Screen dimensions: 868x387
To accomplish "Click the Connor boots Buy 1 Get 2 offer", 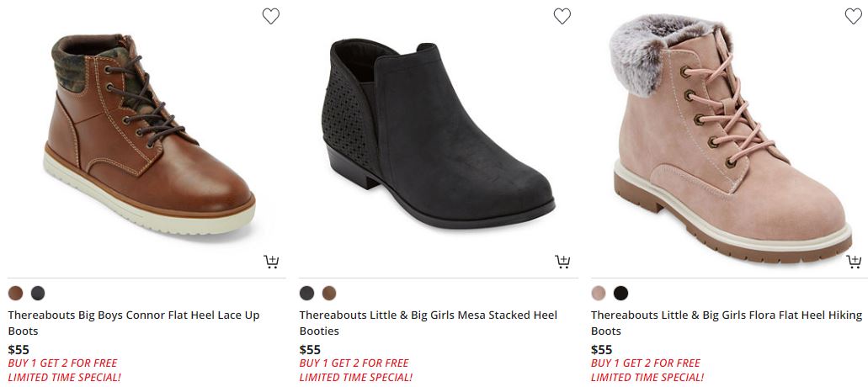I will click(x=62, y=363).
